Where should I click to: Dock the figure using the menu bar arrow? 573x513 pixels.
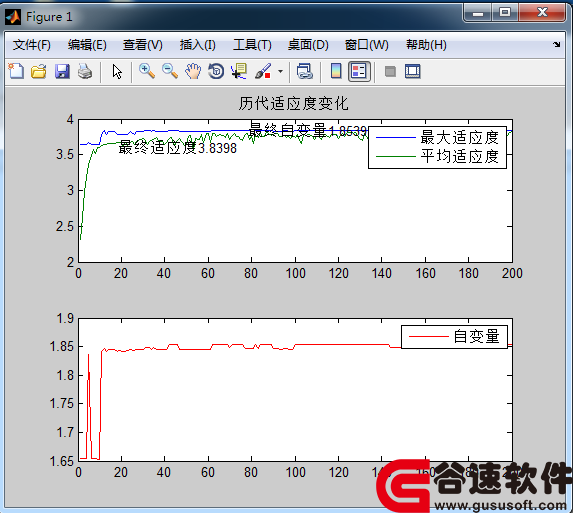coord(556,45)
